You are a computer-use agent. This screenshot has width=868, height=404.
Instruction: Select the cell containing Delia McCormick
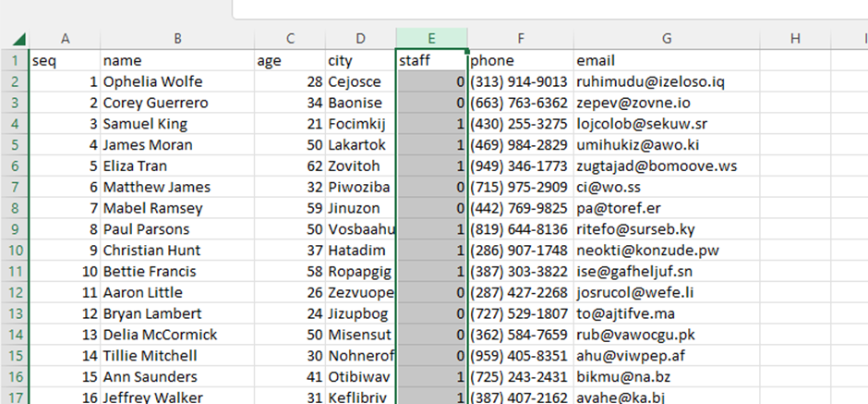click(x=177, y=335)
